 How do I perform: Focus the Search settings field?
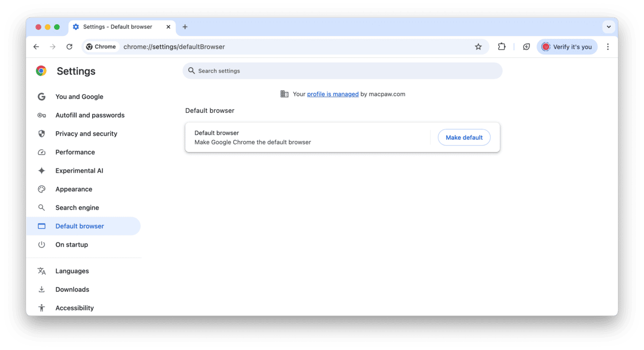click(342, 71)
